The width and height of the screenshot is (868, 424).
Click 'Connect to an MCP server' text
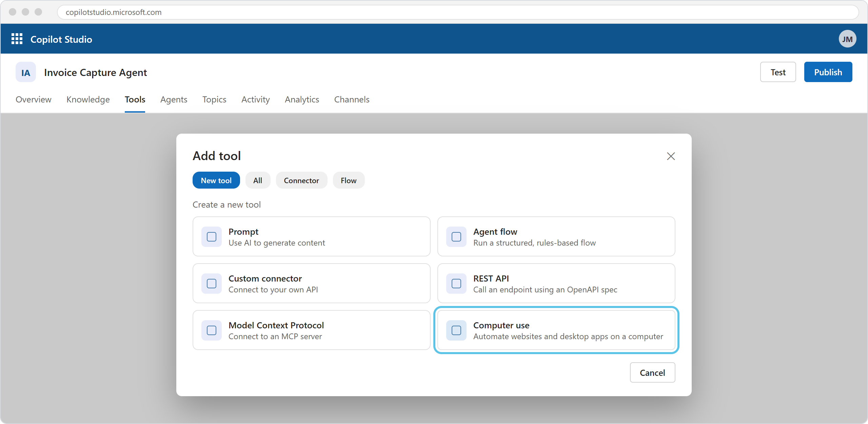point(275,336)
